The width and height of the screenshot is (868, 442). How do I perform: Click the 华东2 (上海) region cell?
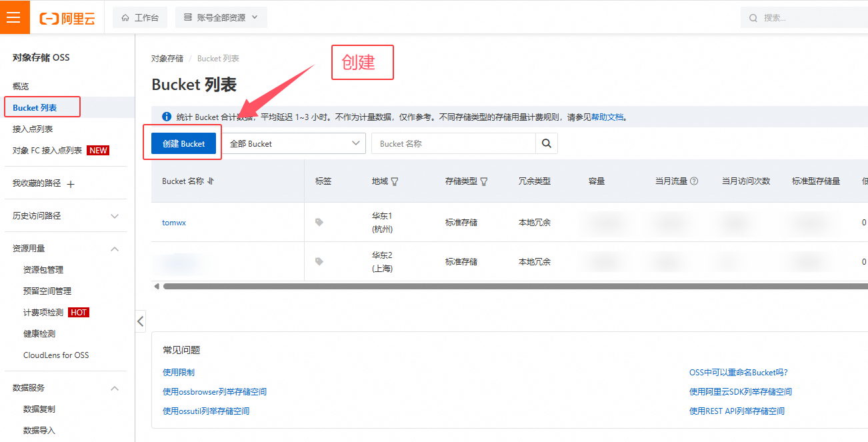pyautogui.click(x=383, y=262)
